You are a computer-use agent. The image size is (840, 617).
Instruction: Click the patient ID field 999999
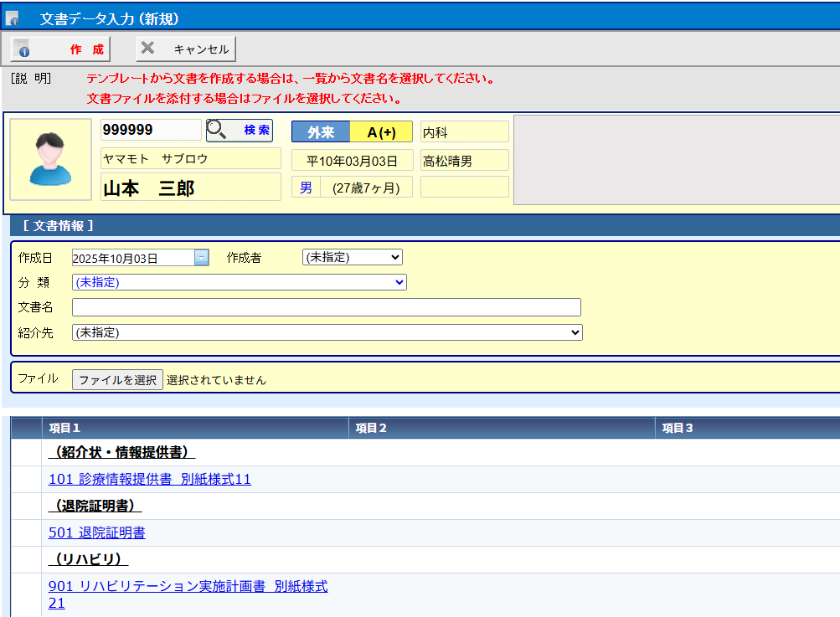click(x=151, y=130)
